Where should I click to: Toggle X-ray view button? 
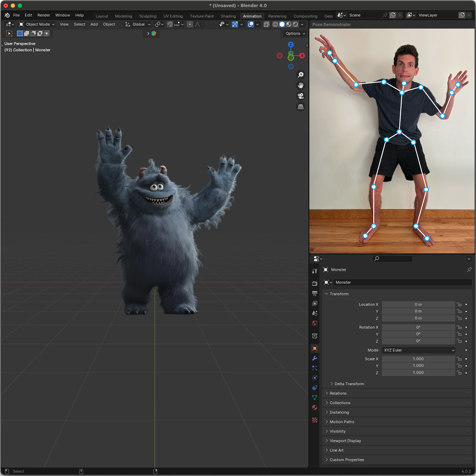click(266, 24)
